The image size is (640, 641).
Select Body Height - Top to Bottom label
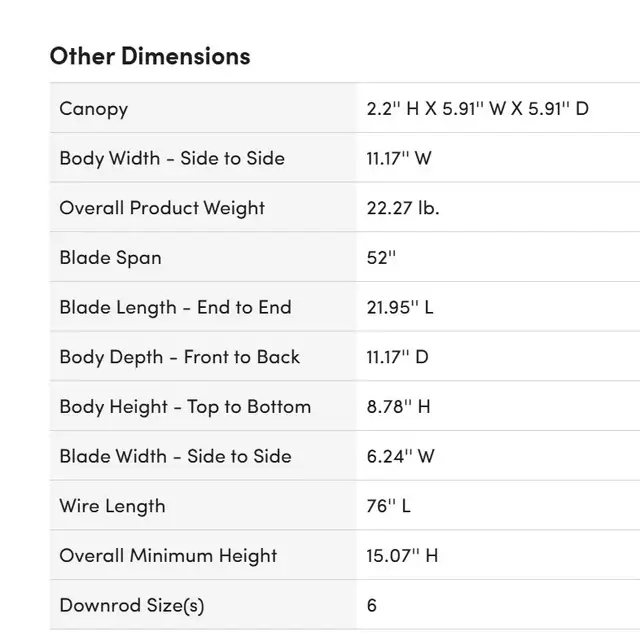pos(185,407)
